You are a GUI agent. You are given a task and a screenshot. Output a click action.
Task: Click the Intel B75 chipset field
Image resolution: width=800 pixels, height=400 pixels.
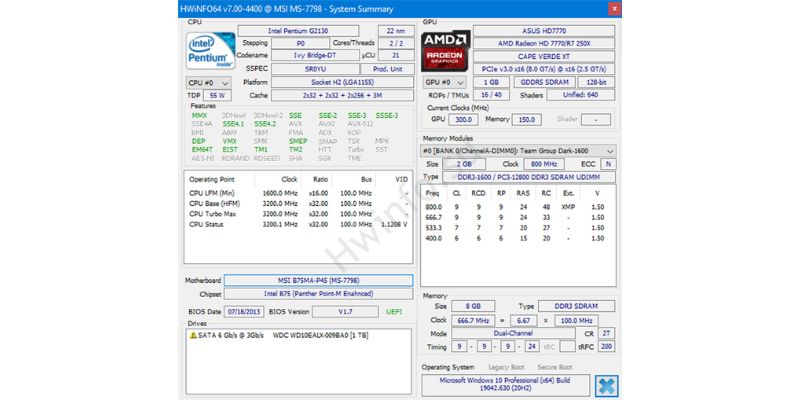318,294
